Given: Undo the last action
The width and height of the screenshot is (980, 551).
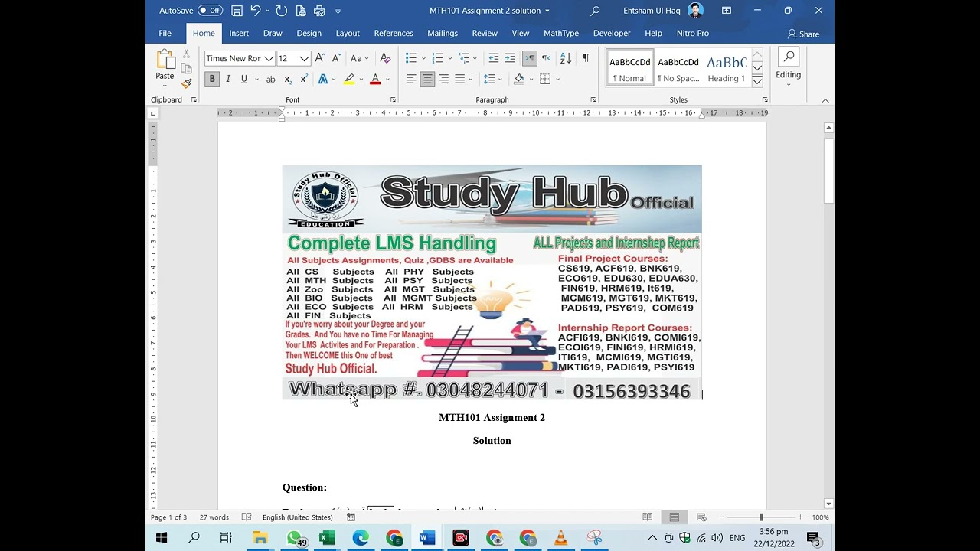Looking at the screenshot, I should [x=256, y=11].
